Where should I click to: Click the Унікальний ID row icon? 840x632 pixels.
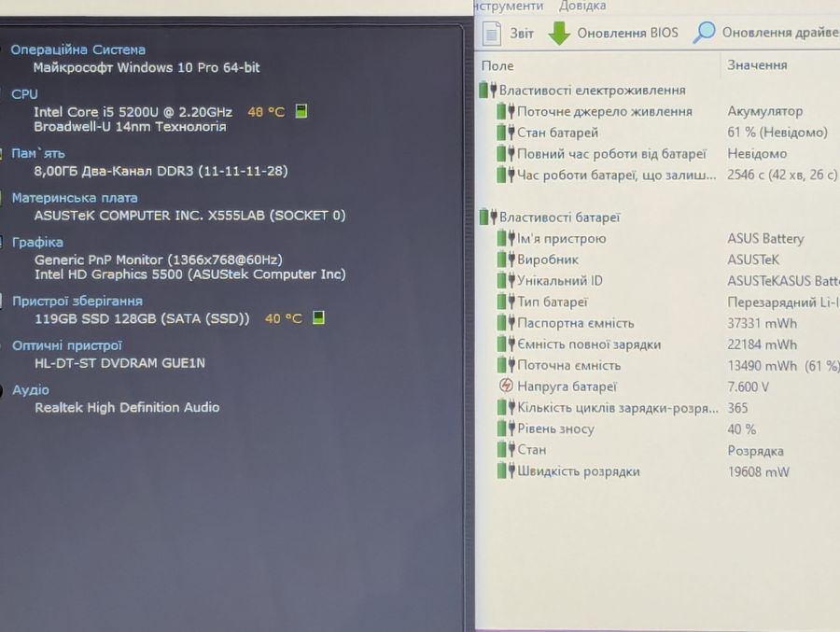point(506,280)
